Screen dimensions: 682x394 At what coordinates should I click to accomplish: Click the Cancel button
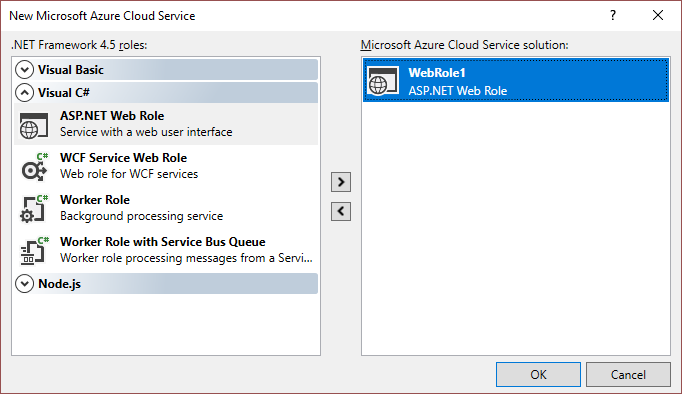coord(628,374)
